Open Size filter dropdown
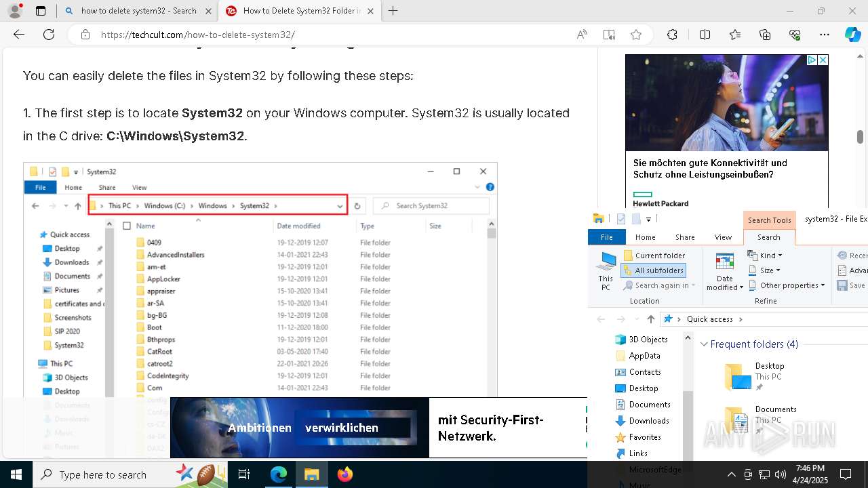 pos(764,270)
